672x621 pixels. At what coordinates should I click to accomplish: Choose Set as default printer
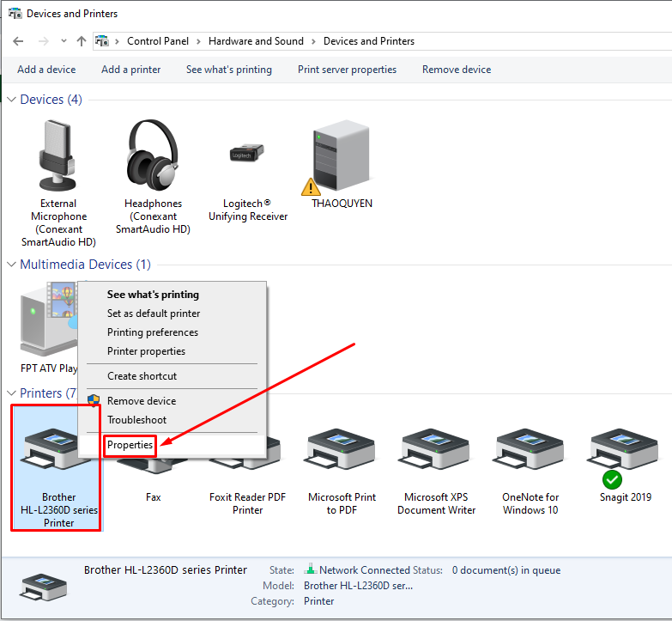click(154, 314)
